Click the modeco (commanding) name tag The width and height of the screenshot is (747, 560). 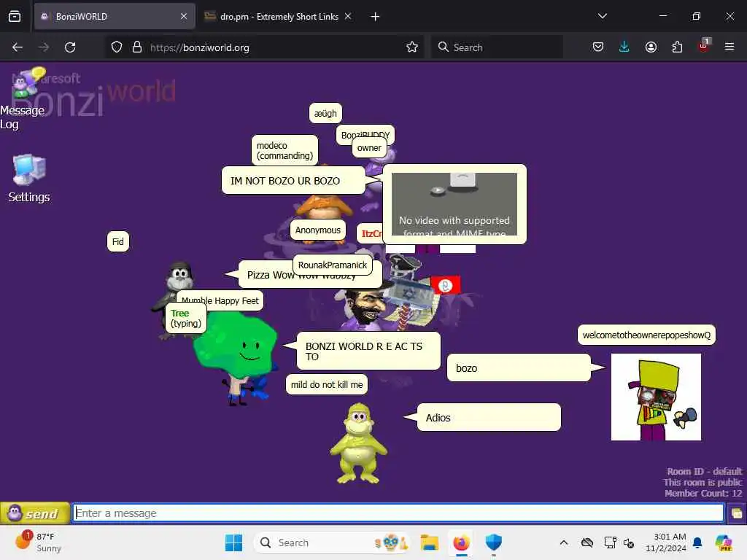coord(285,150)
